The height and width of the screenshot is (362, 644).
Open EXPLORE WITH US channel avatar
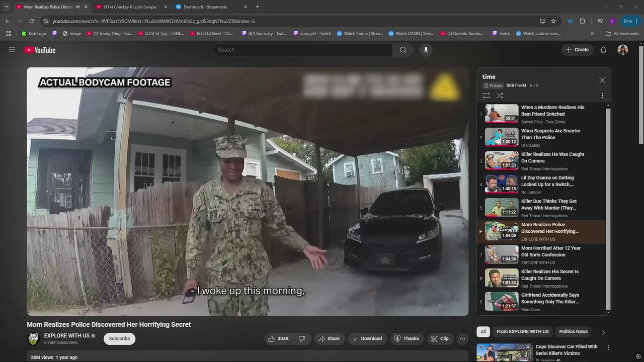[x=33, y=339]
